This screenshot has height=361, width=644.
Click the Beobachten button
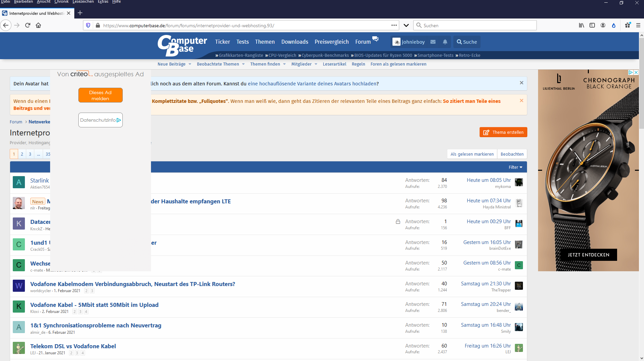tap(512, 154)
